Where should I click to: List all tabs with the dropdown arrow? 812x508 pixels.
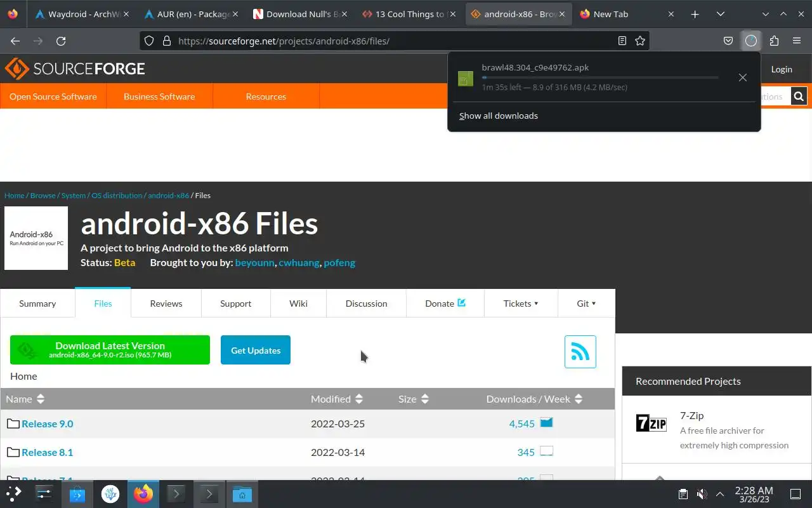pos(721,14)
